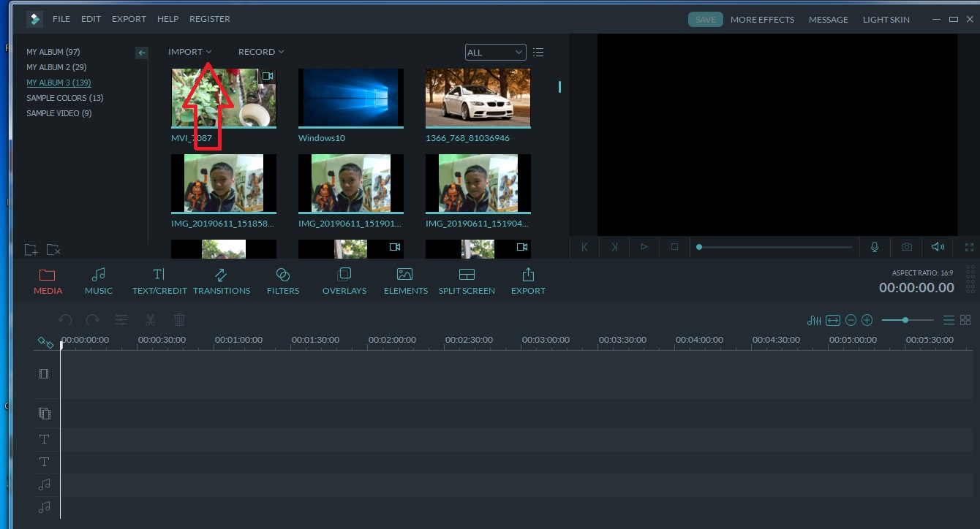Collapse album sidebar with back arrow
980x529 pixels.
[142, 53]
